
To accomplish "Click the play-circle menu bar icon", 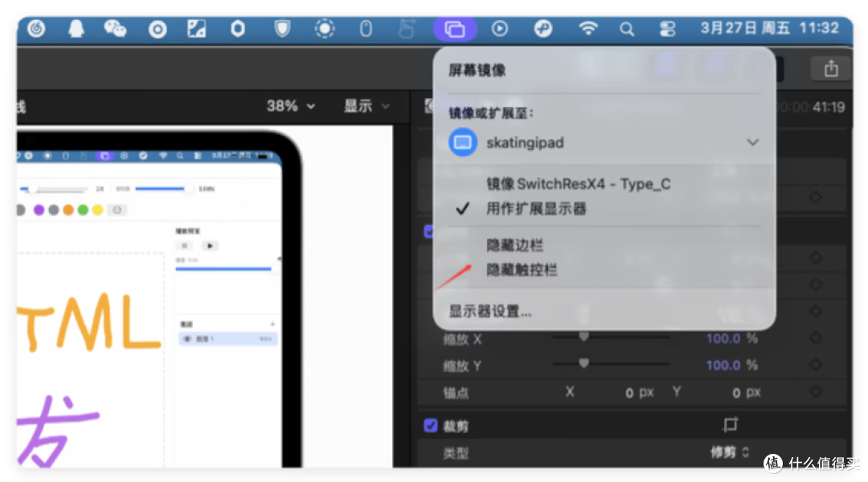I will click(499, 28).
